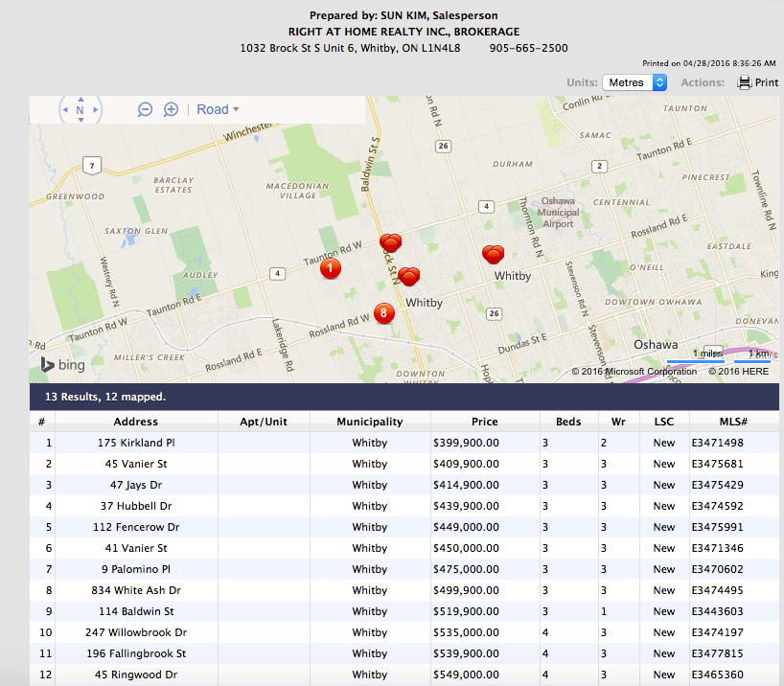The height and width of the screenshot is (686, 784).
Task: Select map pin number 8
Action: 383,312
